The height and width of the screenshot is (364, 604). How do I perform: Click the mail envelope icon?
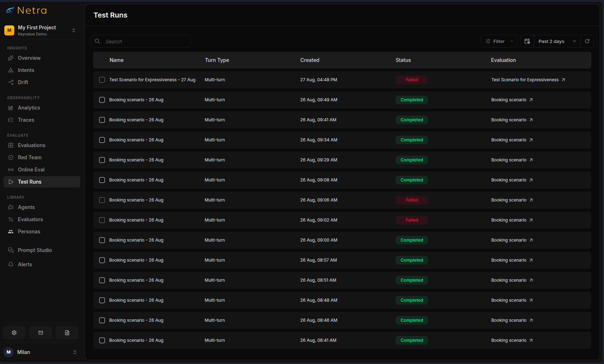click(x=40, y=333)
